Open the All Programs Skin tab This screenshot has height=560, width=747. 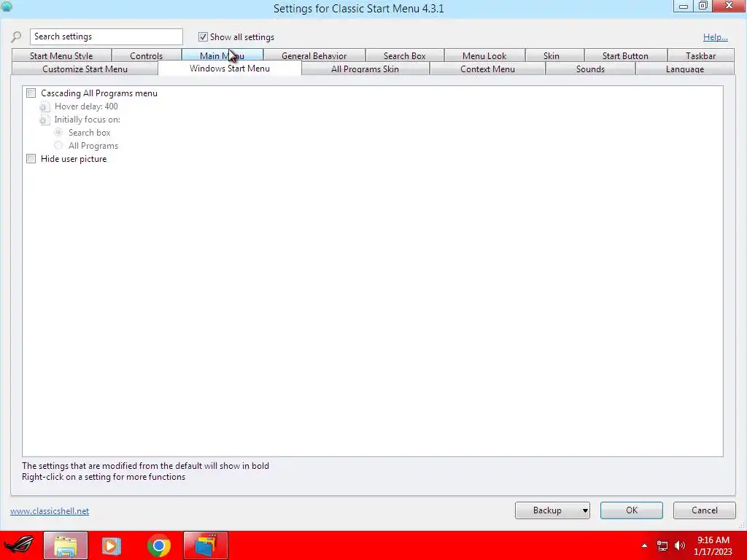tap(365, 69)
